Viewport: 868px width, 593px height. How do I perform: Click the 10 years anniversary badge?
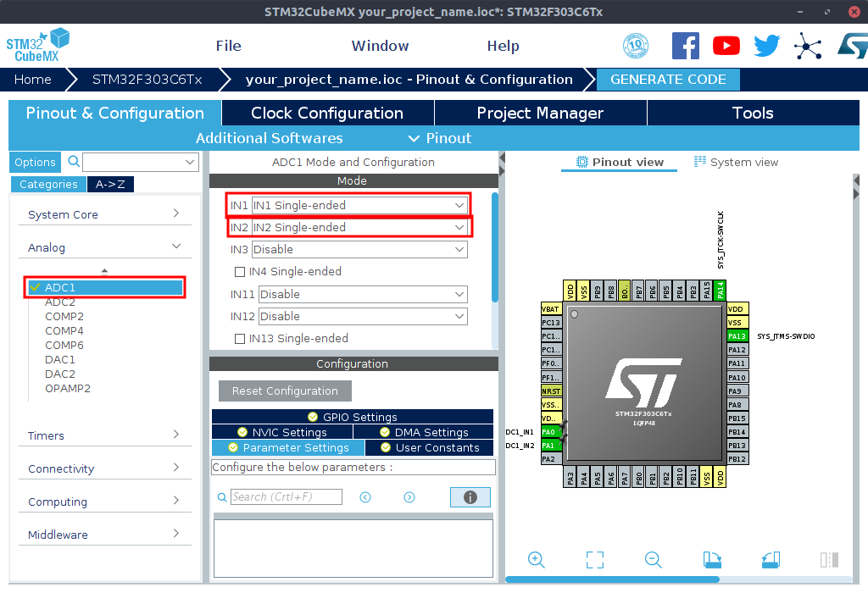click(636, 46)
